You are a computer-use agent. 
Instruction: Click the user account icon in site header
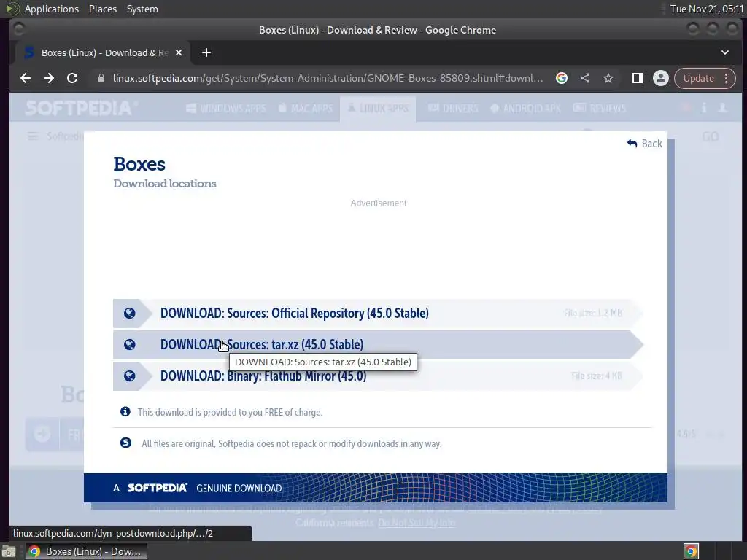click(x=723, y=108)
